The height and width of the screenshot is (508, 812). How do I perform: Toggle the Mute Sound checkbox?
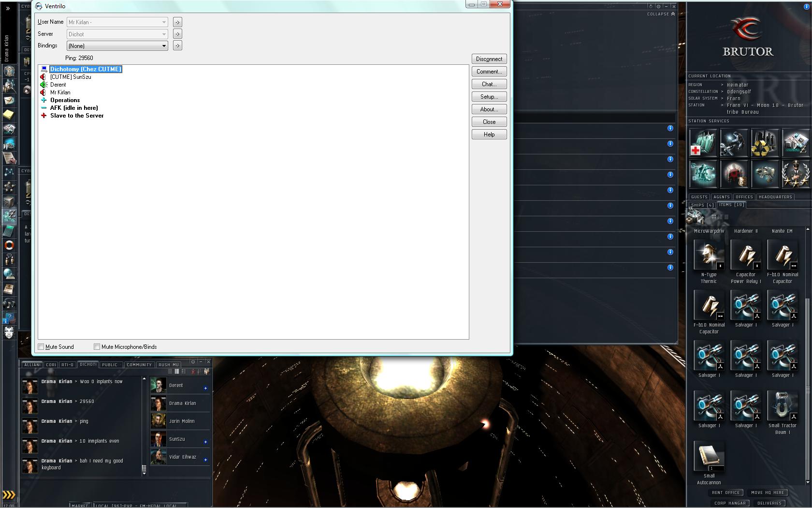coord(41,347)
